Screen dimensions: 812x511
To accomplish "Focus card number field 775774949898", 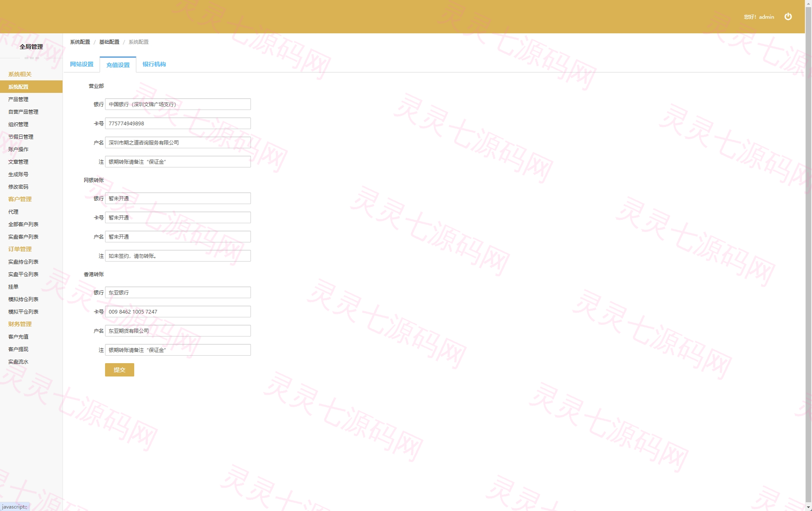I will (x=178, y=123).
